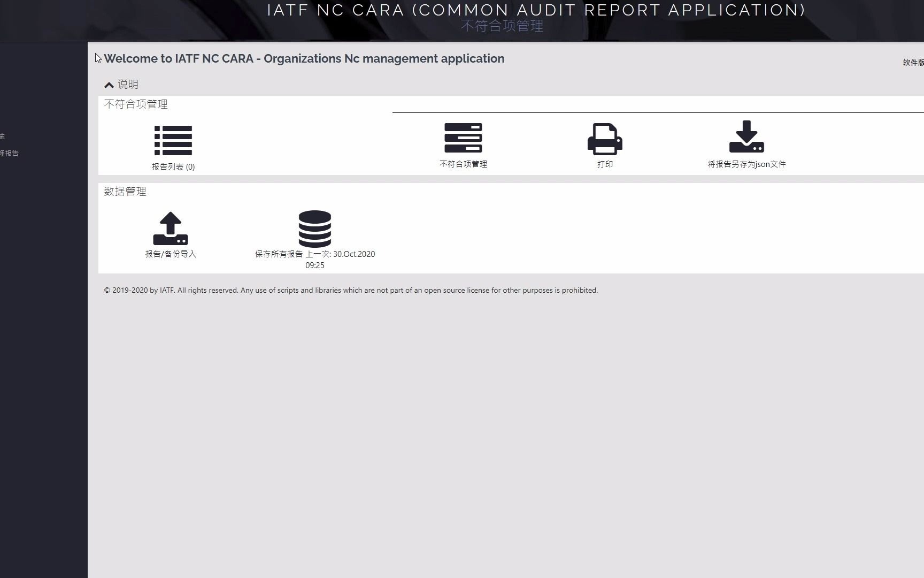Click the 将报告另存为json文件 label

[x=746, y=164]
